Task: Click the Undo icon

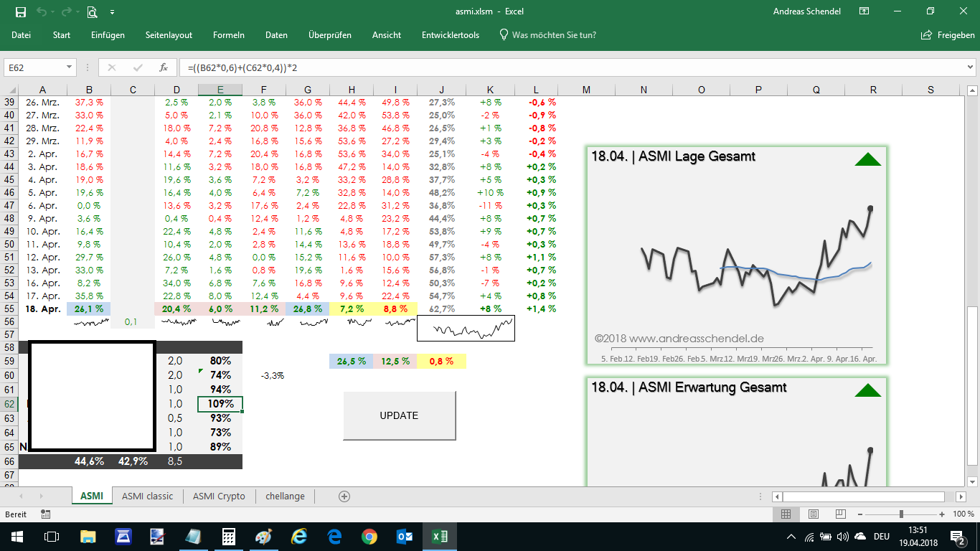Action: (x=43, y=12)
